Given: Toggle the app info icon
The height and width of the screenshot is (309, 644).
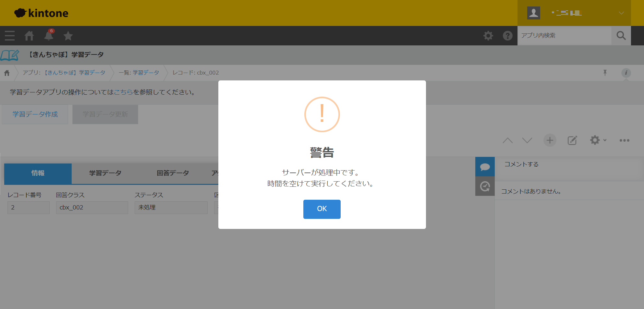Looking at the screenshot, I should (x=626, y=73).
